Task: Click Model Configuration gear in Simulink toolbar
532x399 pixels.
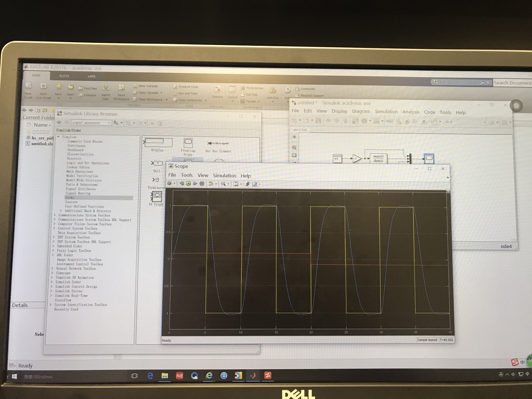Action: 364,121
